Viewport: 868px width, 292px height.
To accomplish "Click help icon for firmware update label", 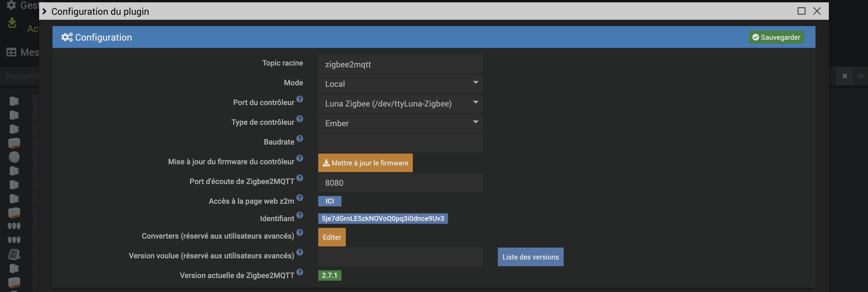I will point(300,158).
